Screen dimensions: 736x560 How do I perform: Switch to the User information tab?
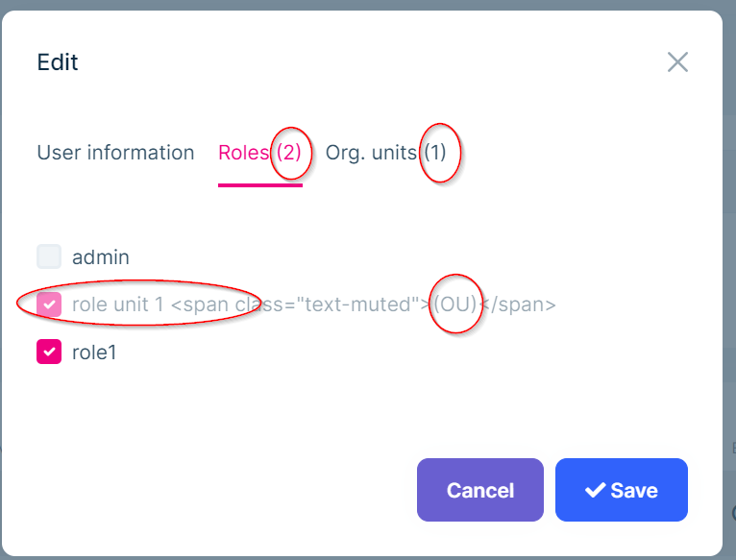click(115, 153)
